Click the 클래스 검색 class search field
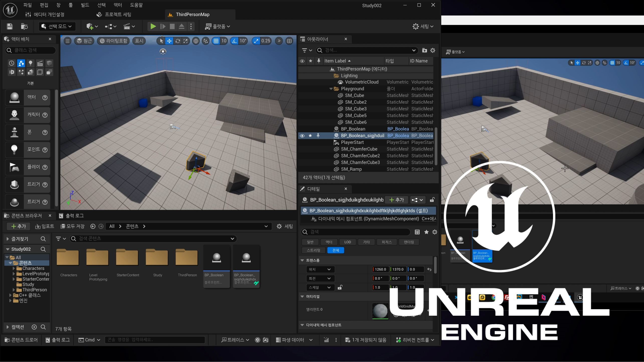 pyautogui.click(x=31, y=50)
